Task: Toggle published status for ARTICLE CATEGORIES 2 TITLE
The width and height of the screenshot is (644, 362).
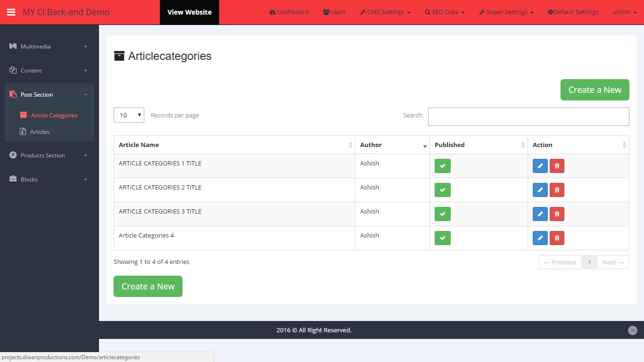Action: click(442, 190)
